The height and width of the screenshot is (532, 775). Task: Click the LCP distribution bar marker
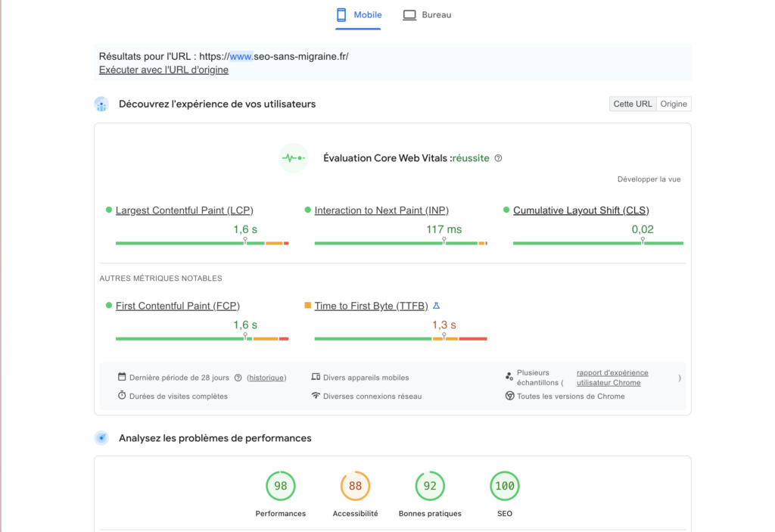coord(245,241)
